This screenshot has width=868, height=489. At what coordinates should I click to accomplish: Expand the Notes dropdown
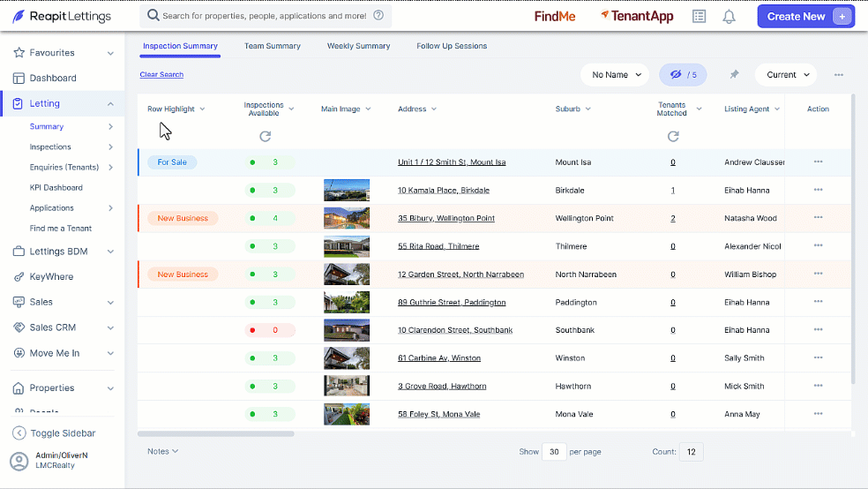162,451
